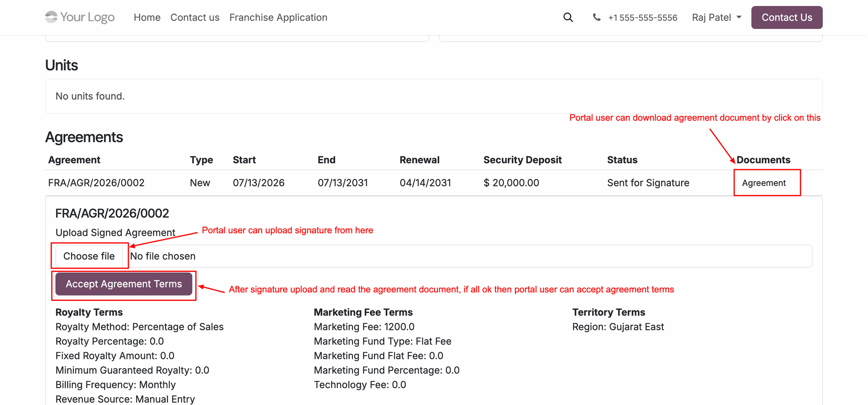
Task: Click the Sent for Signature status
Action: (x=648, y=183)
